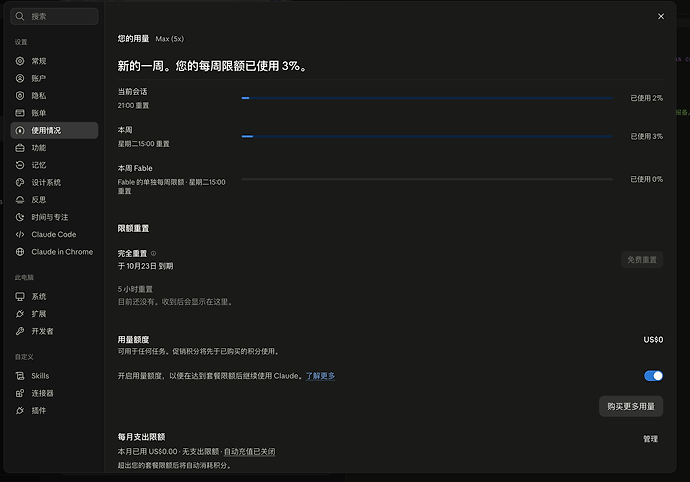The height and width of the screenshot is (482, 690).
Task: Open the 常规 settings section
Action: tap(54, 61)
